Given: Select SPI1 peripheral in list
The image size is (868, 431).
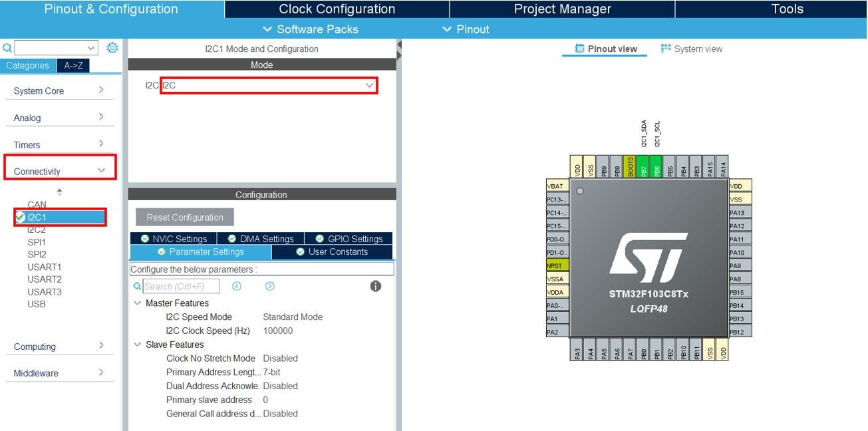Looking at the screenshot, I should pyautogui.click(x=37, y=242).
